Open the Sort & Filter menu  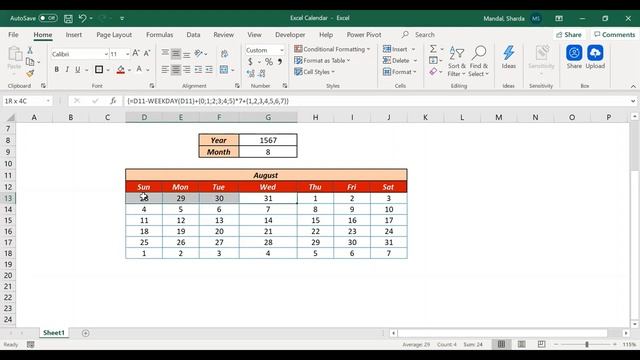(456, 61)
